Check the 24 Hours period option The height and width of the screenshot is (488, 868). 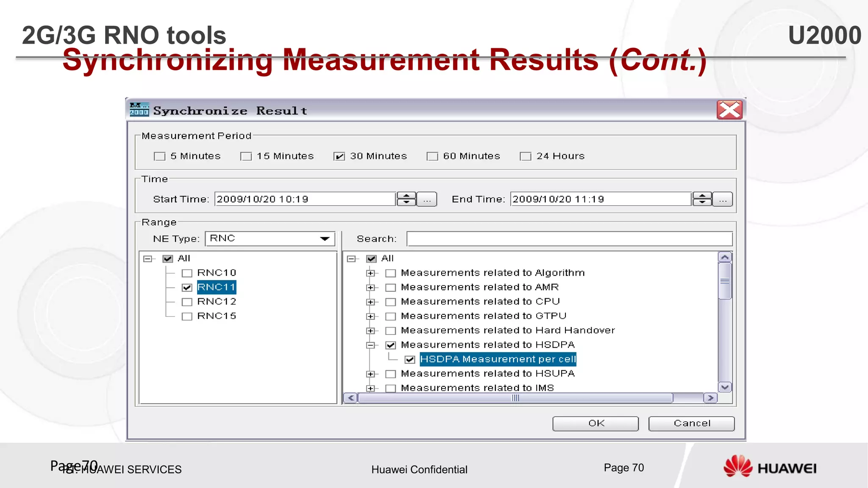[526, 157]
